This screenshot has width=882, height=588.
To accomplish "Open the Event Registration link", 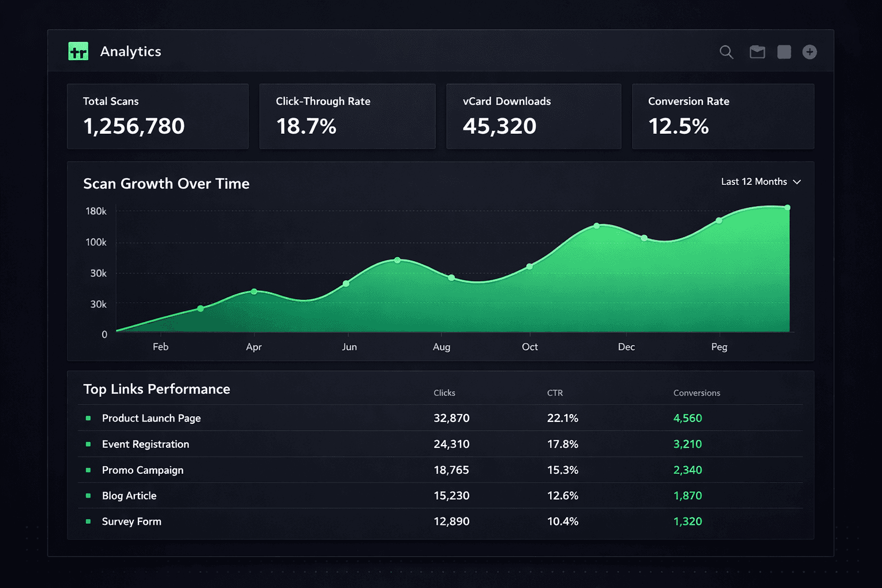I will [145, 444].
